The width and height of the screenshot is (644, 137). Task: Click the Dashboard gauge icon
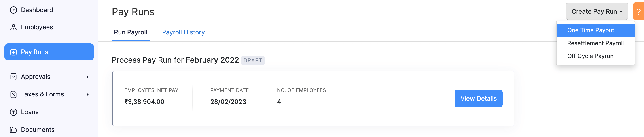click(x=13, y=10)
